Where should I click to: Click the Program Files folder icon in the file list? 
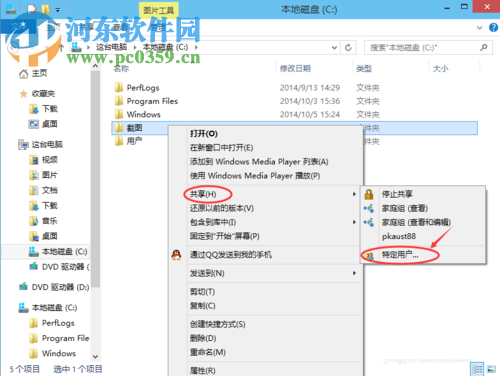[119, 101]
